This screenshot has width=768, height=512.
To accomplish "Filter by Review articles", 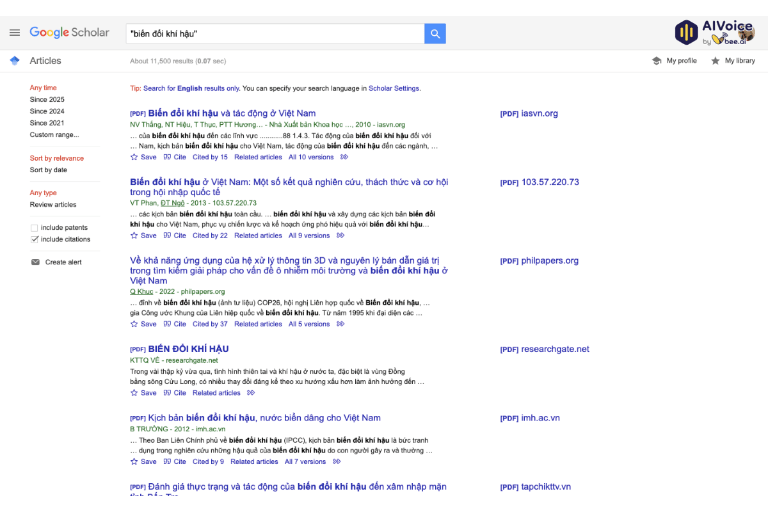I will 53,205.
